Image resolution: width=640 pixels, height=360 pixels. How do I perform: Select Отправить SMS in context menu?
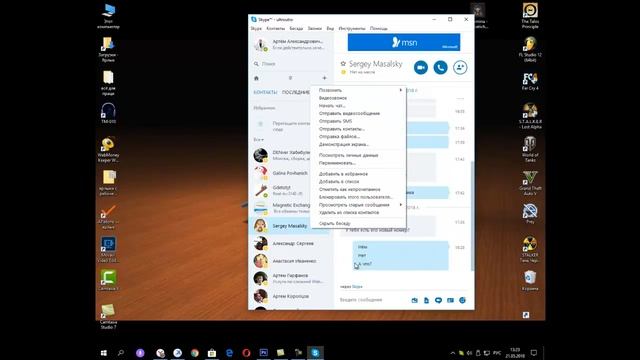coord(358,121)
